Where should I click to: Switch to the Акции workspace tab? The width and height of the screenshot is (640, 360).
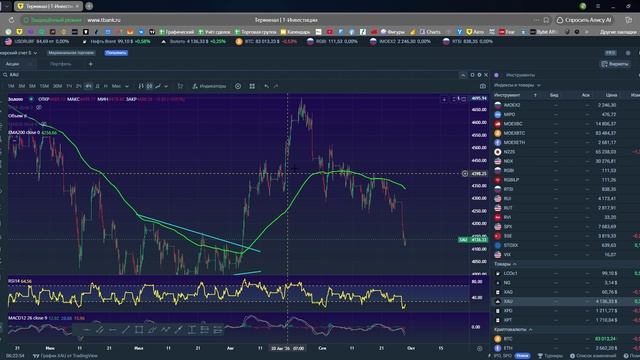[x=12, y=64]
